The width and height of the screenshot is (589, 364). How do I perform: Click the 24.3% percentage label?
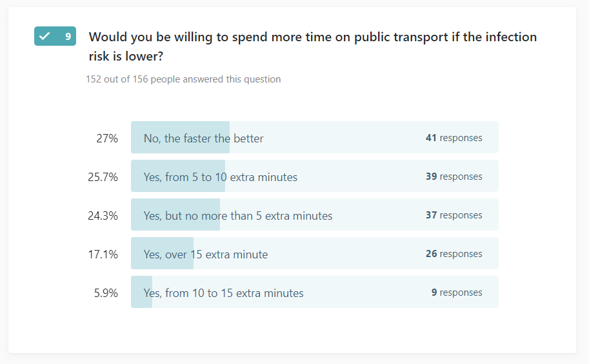(103, 216)
